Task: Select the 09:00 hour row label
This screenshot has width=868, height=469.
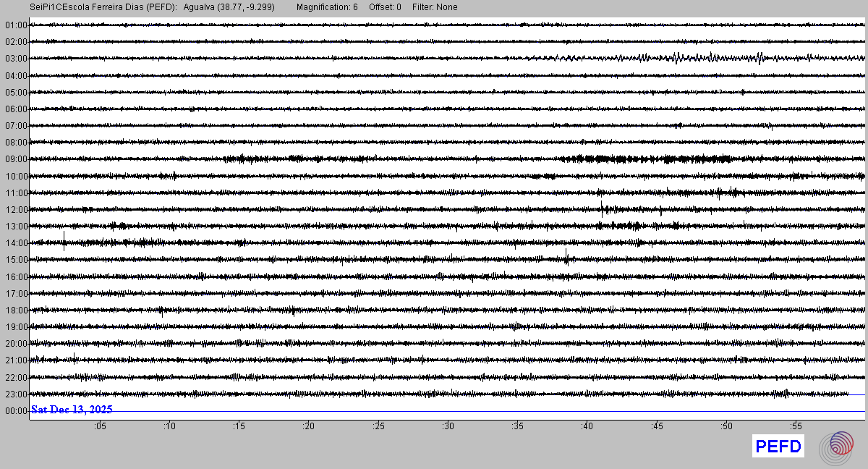Action: click(x=15, y=159)
